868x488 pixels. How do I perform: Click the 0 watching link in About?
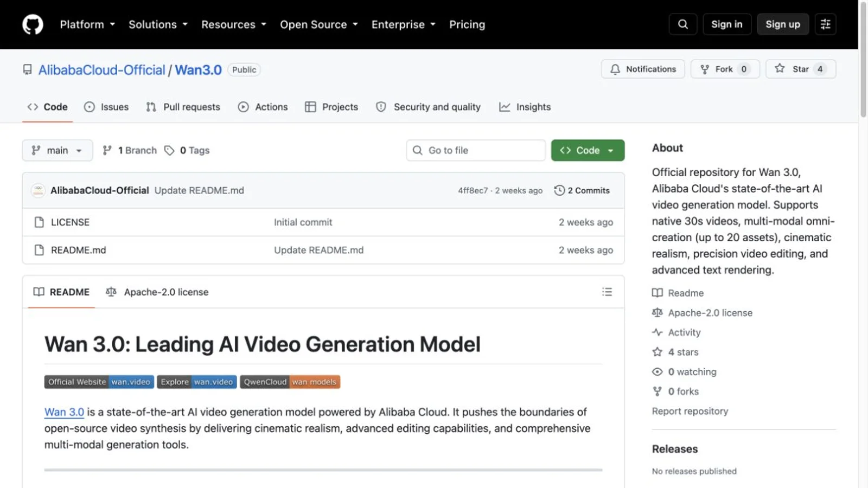(684, 372)
